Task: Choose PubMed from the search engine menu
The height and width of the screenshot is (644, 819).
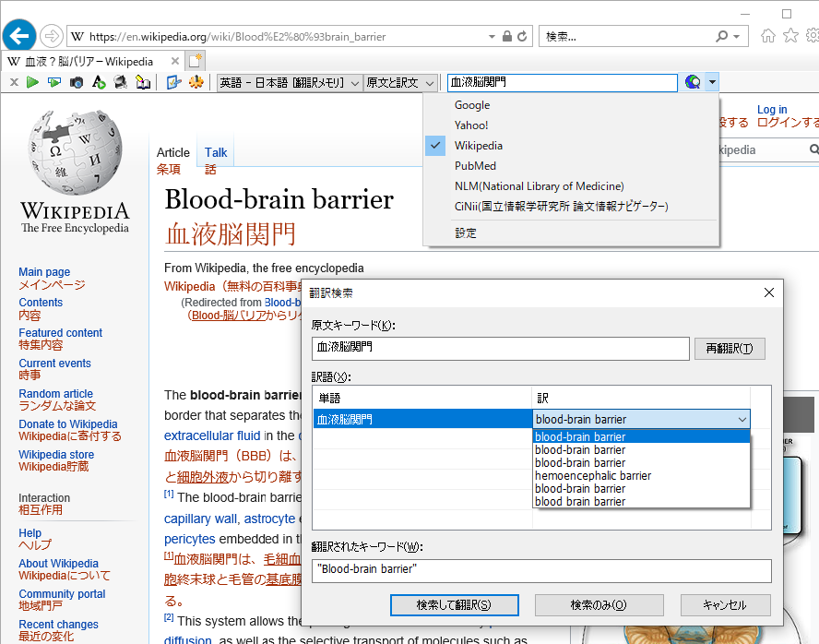Action: pos(475,166)
